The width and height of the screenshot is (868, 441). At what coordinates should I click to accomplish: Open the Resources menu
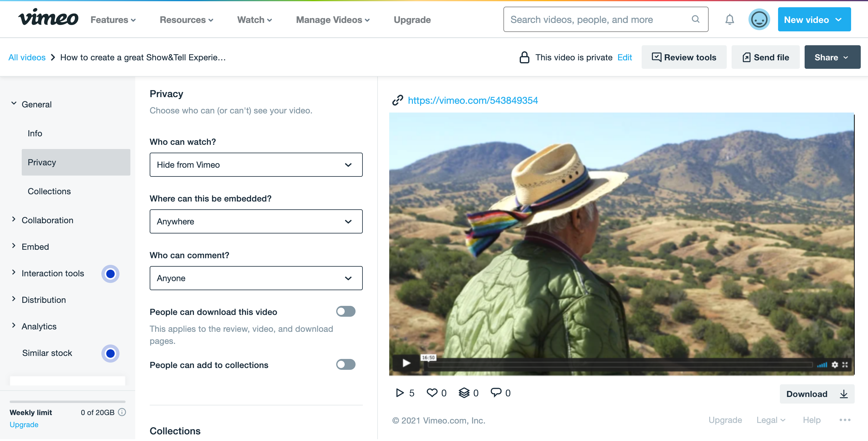[x=186, y=20]
